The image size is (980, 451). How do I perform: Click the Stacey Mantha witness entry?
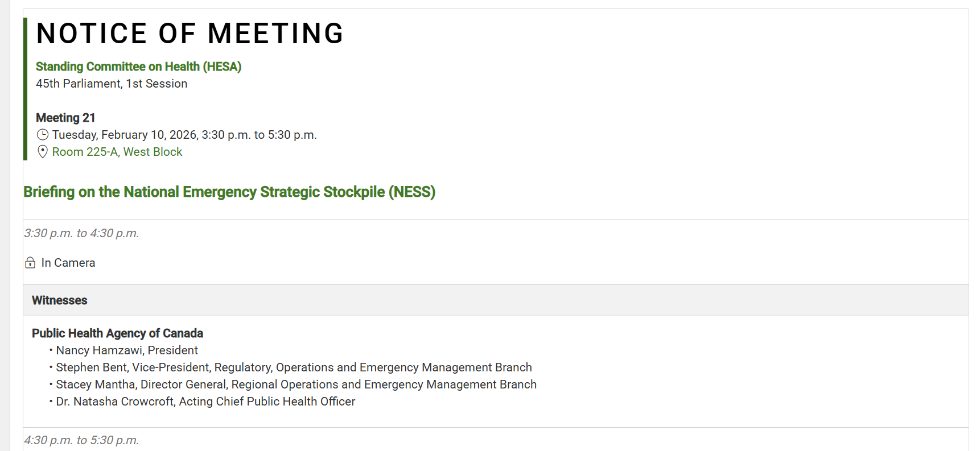point(296,384)
